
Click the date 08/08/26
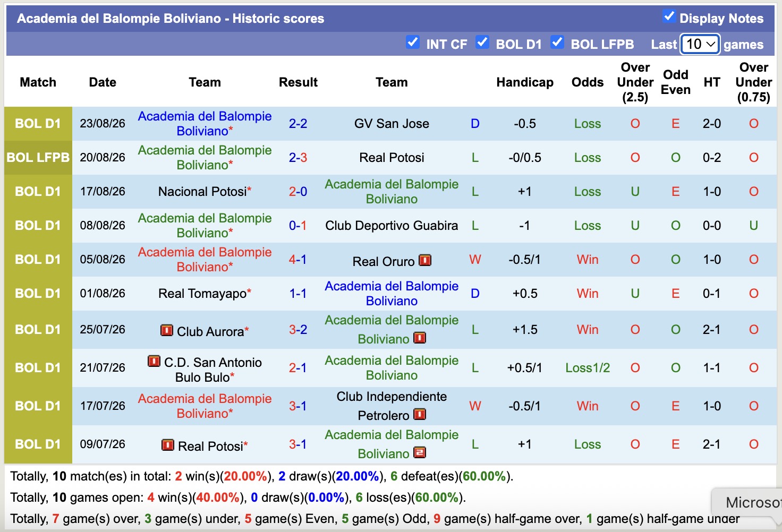coord(103,226)
